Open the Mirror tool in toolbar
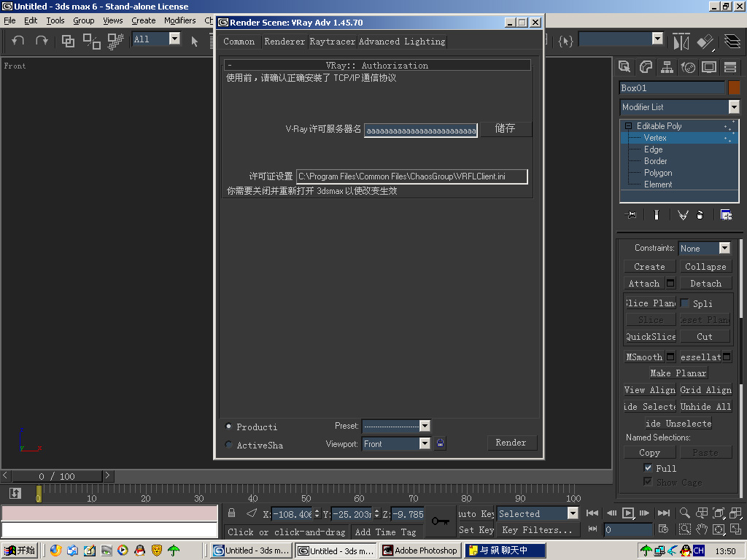747x560 pixels. 681,42
